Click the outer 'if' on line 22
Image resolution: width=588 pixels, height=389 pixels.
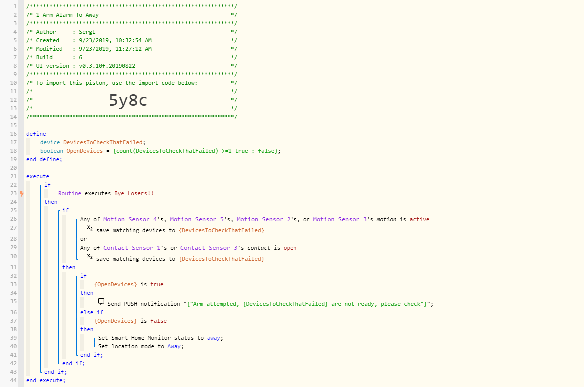(47, 185)
